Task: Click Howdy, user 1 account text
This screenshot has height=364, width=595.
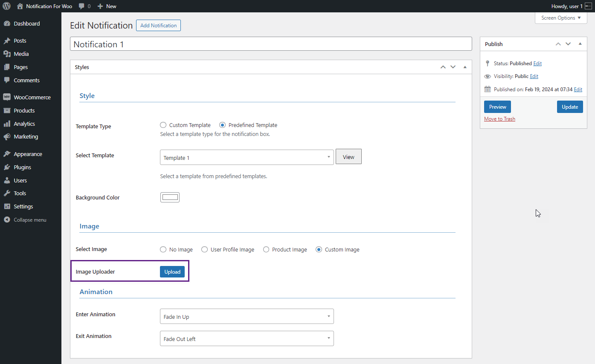Action: point(567,6)
